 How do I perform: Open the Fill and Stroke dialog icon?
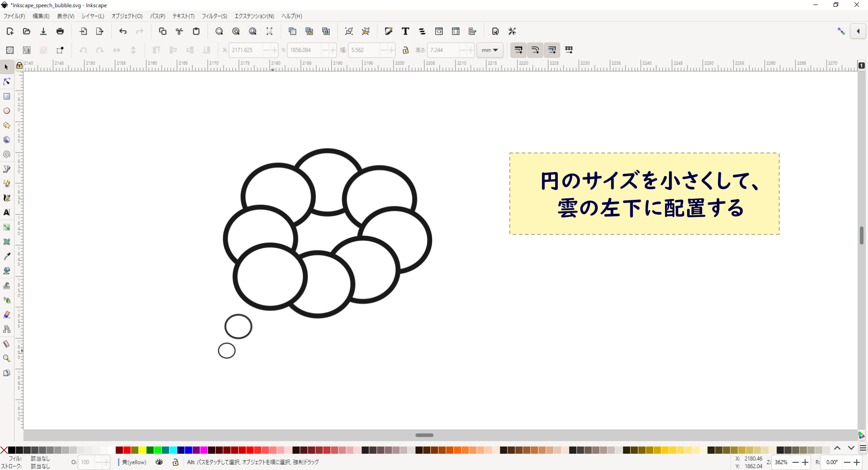[x=389, y=31]
